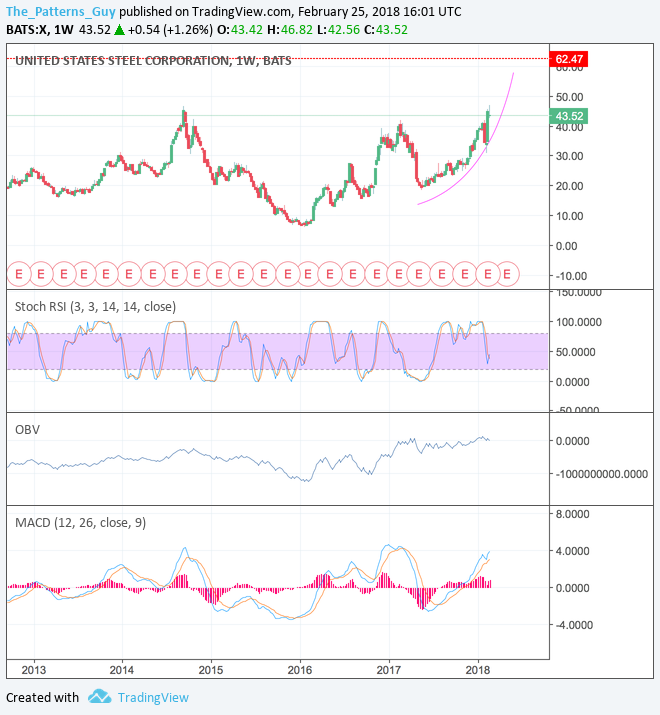660x715 pixels.
Task: Click the 8.0000 MACD axis tick
Action: [x=572, y=514]
